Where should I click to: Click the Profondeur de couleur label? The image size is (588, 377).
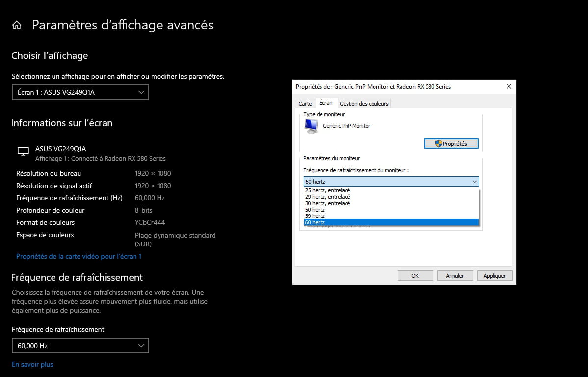pyautogui.click(x=50, y=211)
